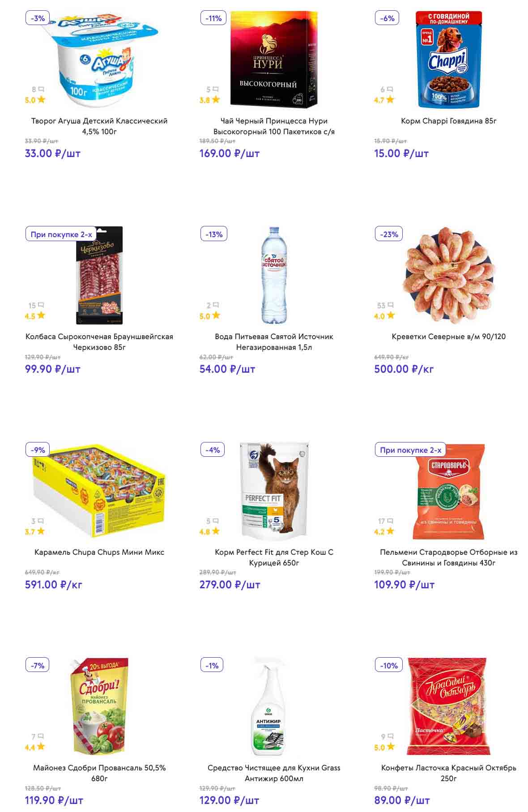Image resolution: width=528 pixels, height=812 pixels.
Task: Click the -23% discount badge on shrimp
Action: (389, 234)
